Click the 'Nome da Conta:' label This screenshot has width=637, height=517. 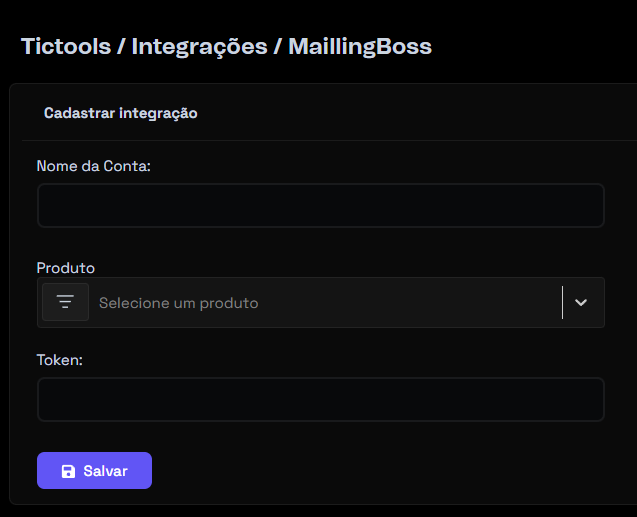(x=93, y=166)
